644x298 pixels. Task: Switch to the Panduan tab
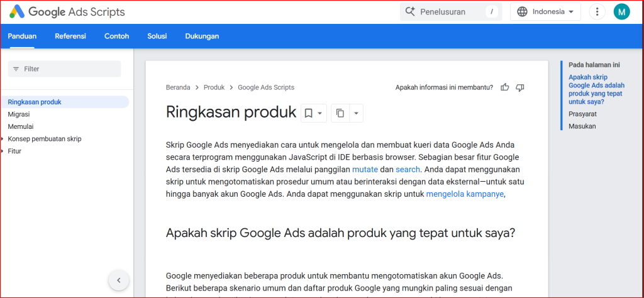(x=22, y=36)
